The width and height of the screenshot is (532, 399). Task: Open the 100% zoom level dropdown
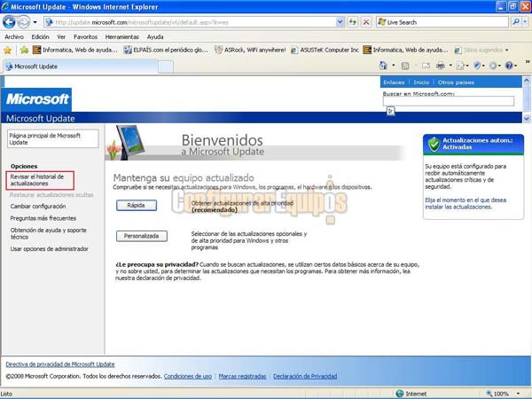click(x=518, y=394)
